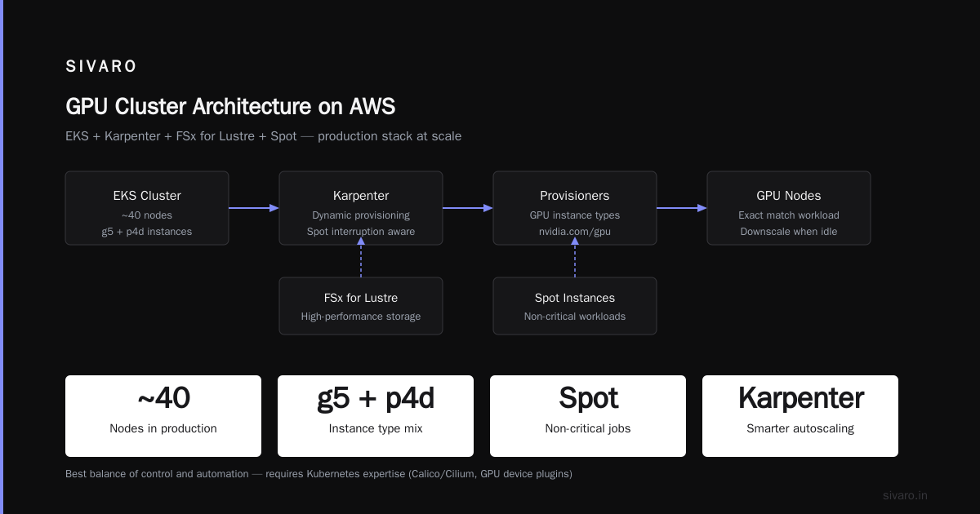Click the Kubernetes expertise footnote text

pyautogui.click(x=318, y=474)
